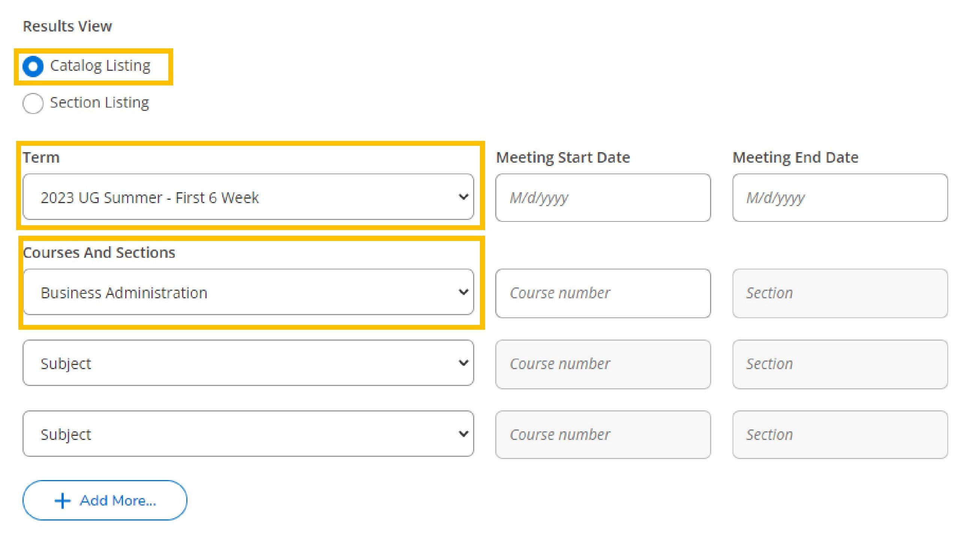Click the disabled Section field next to Business Administration
The height and width of the screenshot is (546, 980).
839,292
